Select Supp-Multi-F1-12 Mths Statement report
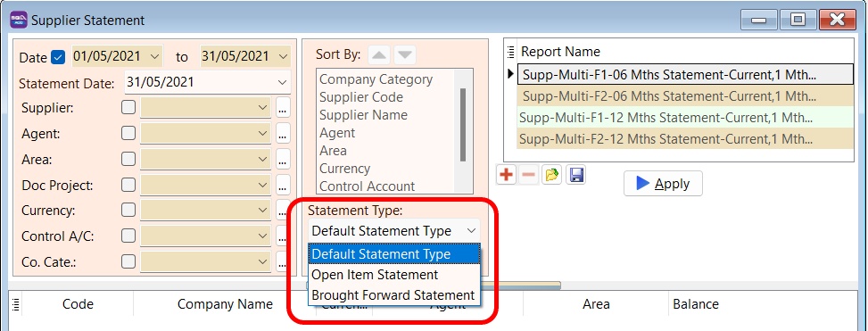This screenshot has height=331, width=868. pos(685,118)
